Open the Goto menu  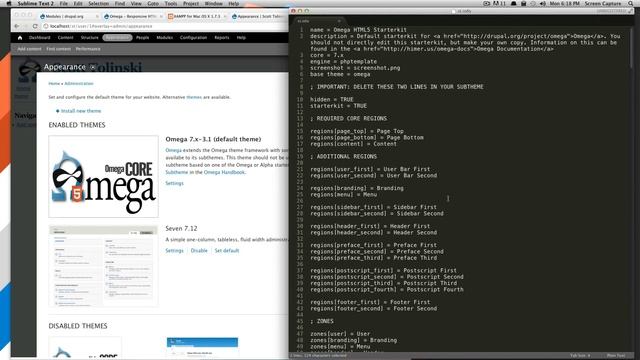tap(153, 3)
